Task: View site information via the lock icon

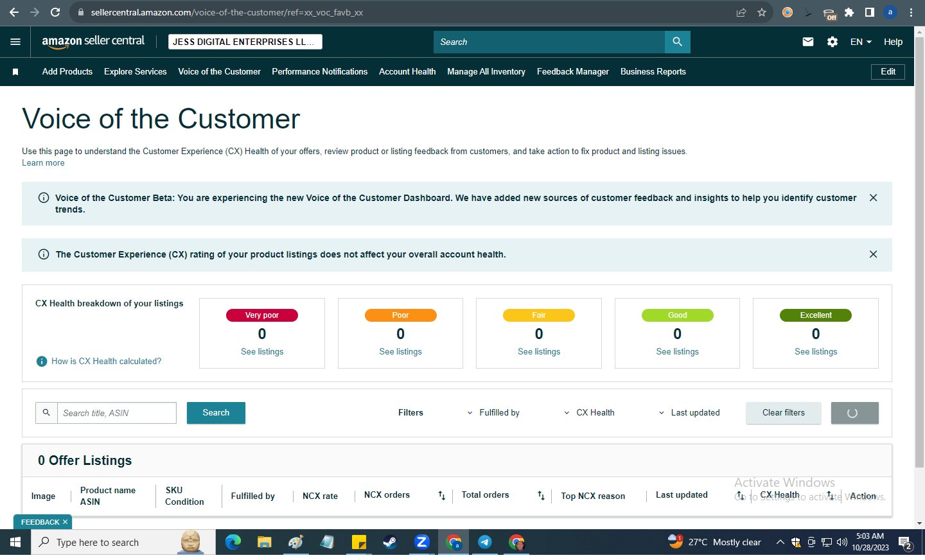Action: click(81, 12)
